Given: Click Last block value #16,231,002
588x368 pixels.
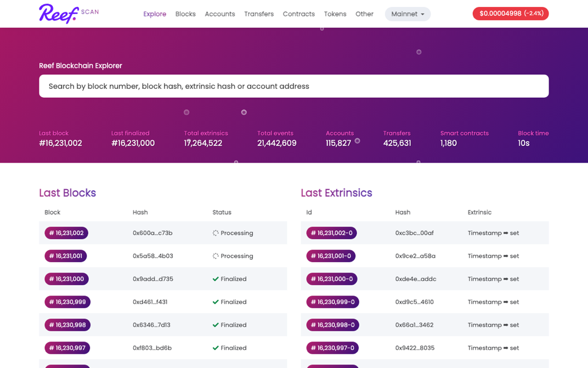Looking at the screenshot, I should pyautogui.click(x=61, y=143).
